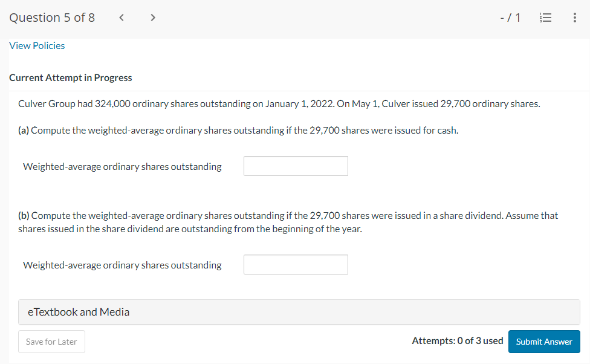Click the Current Attempt in Progress heading
Image resolution: width=590 pixels, height=364 pixels.
click(70, 77)
